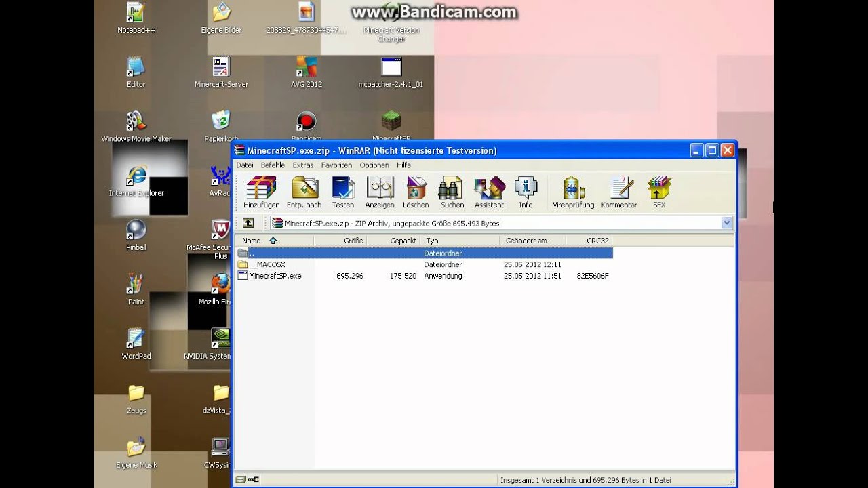The image size is (868, 488).
Task: Select the CWSysinfo desktop icon
Action: pos(218,453)
